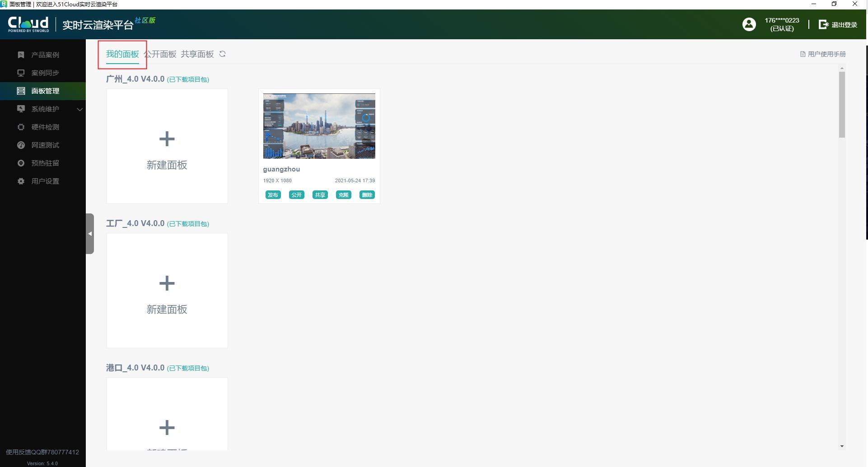The image size is (868, 467).
Task: Click the 产品案例 bookmark icon in sidebar
Action: [x=21, y=55]
